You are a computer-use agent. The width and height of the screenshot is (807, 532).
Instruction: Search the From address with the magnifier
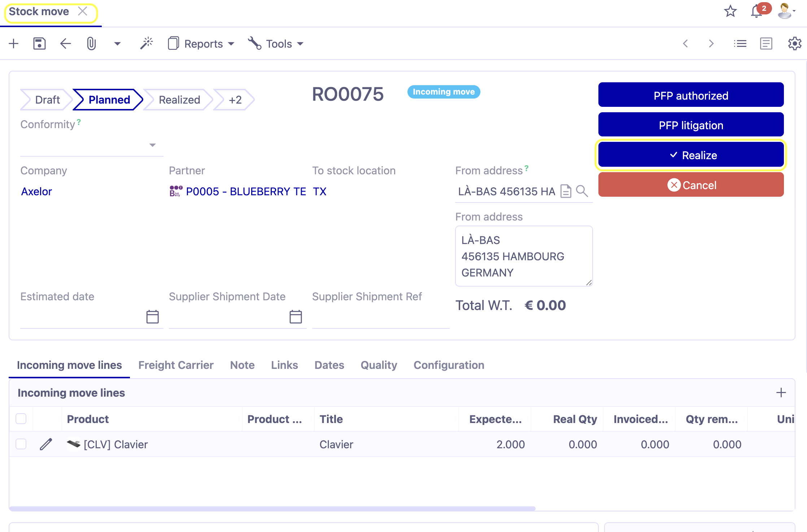pyautogui.click(x=582, y=191)
